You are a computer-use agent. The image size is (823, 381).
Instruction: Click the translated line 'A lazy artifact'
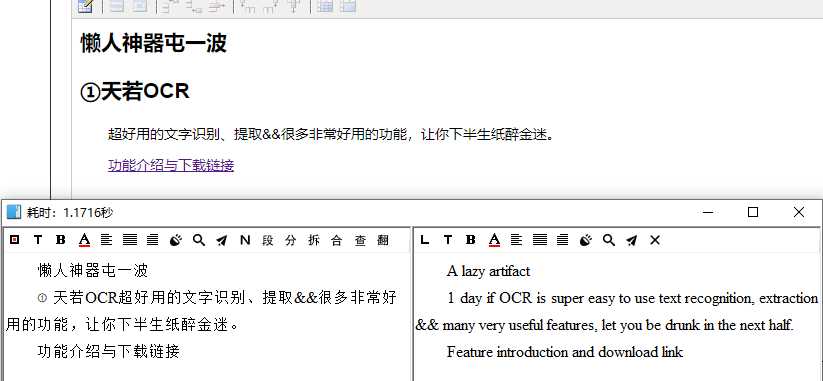pos(488,271)
